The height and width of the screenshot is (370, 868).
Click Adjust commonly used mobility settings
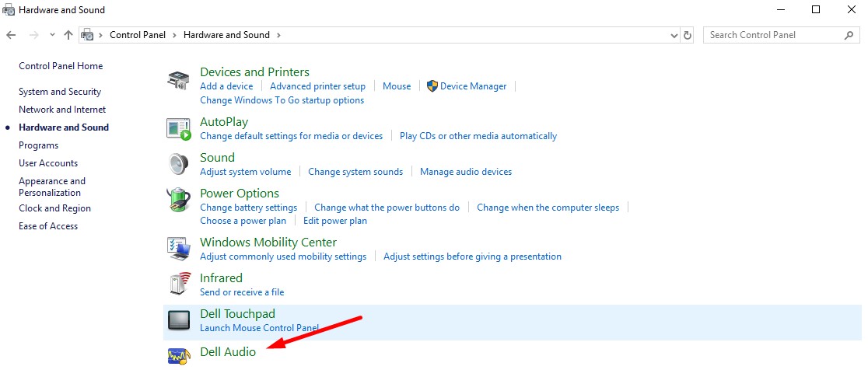(283, 257)
